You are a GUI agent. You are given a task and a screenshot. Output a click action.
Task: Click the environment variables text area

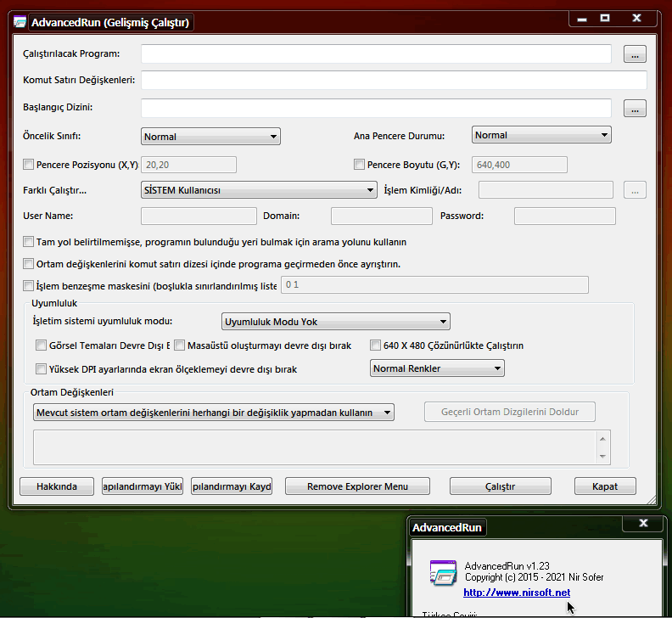(x=314, y=447)
